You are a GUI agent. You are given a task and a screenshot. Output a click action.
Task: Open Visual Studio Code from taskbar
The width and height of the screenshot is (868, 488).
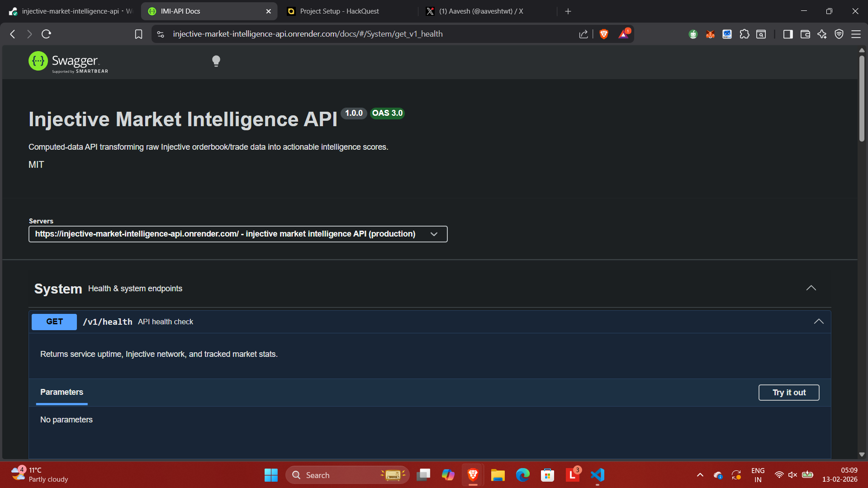tap(598, 475)
